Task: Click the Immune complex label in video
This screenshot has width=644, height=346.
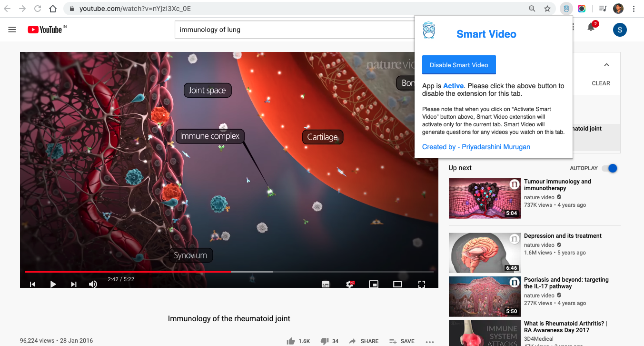Action: pyautogui.click(x=210, y=136)
